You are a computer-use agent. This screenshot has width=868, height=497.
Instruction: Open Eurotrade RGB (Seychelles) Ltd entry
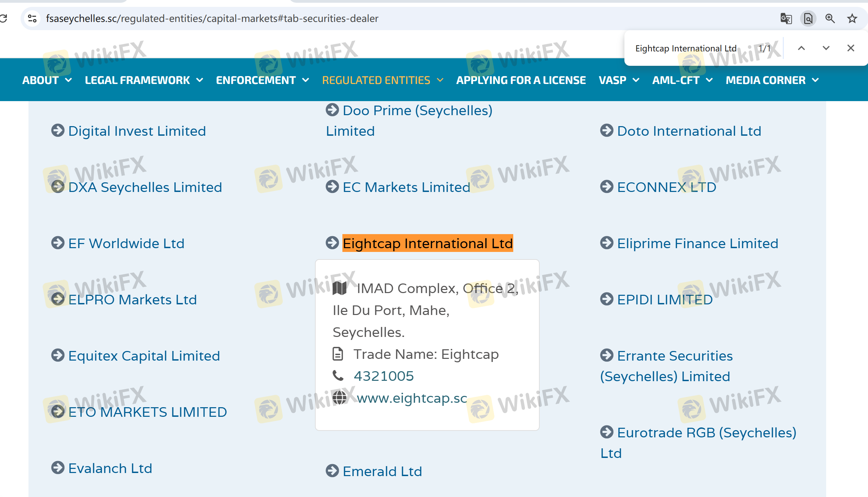click(x=698, y=443)
